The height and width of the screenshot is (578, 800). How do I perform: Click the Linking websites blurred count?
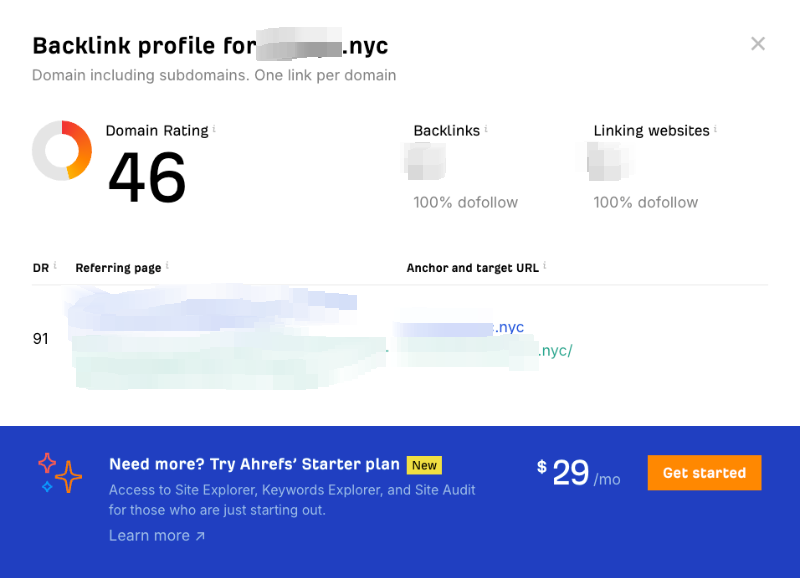click(x=607, y=161)
